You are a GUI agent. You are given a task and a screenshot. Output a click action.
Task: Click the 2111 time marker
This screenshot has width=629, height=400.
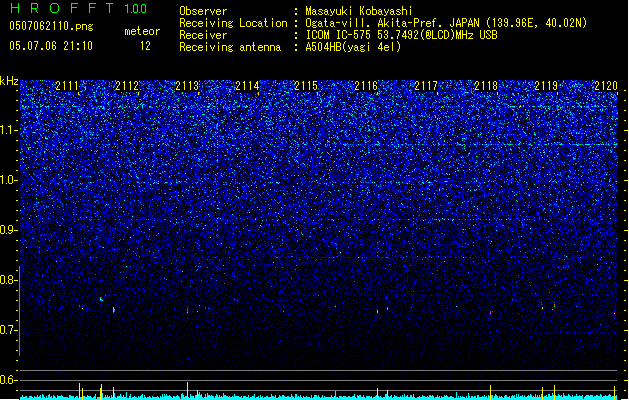point(67,86)
